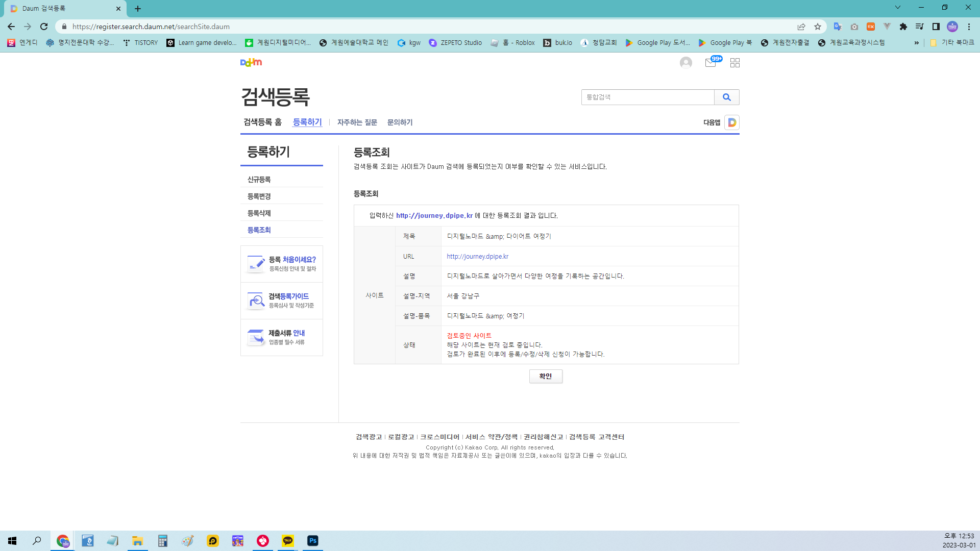Open the http://journey.dpipe.kr URL link
980x551 pixels.
[477, 257]
